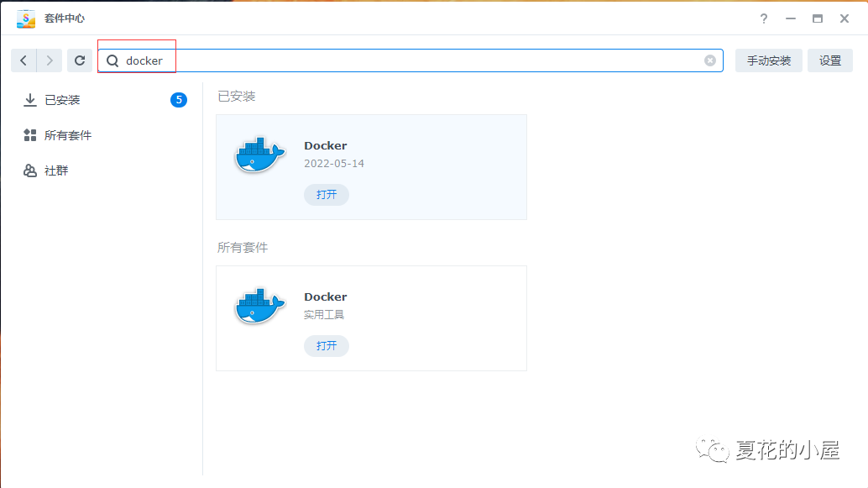Refresh the package list
The width and height of the screenshot is (868, 488).
coord(80,60)
